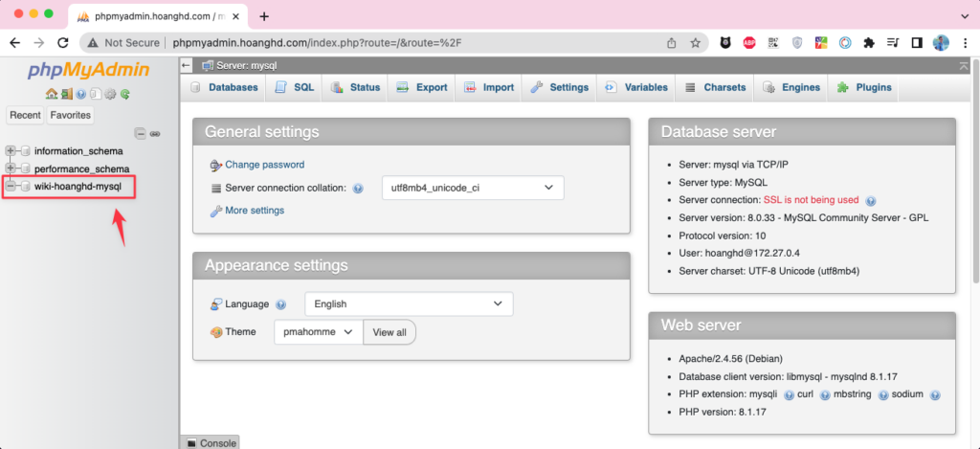Select the information_schema database name
Viewport: 980px width, 449px height.
tap(78, 151)
